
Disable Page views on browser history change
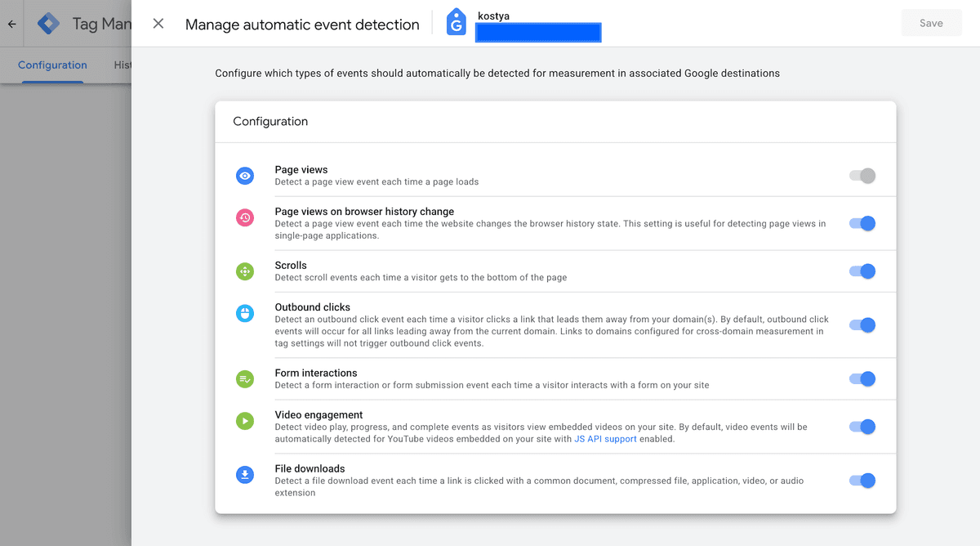862,223
